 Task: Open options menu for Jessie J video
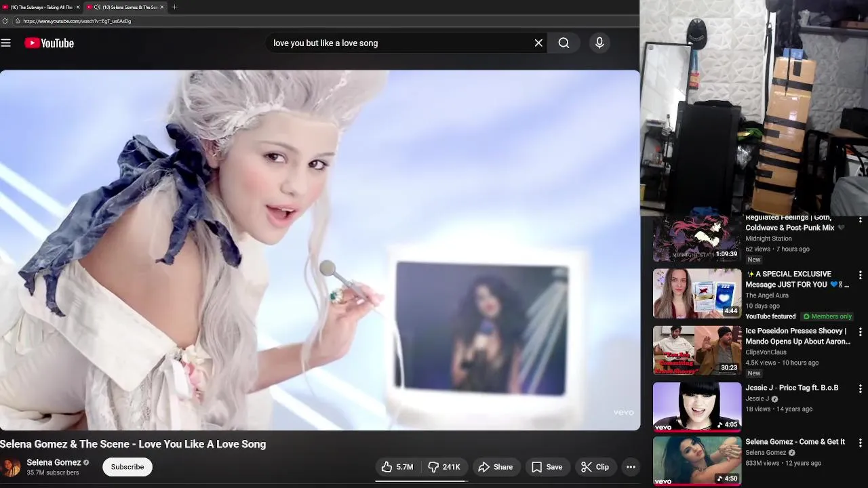coord(860,389)
